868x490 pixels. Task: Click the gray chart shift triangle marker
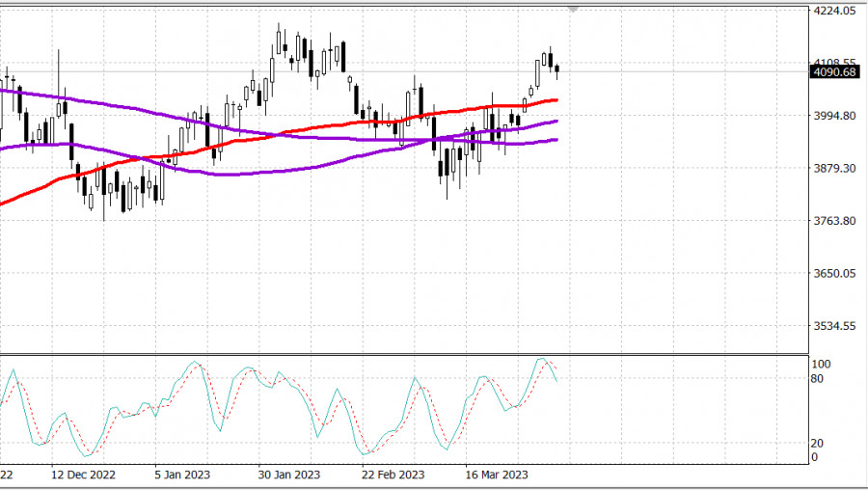pos(574,8)
